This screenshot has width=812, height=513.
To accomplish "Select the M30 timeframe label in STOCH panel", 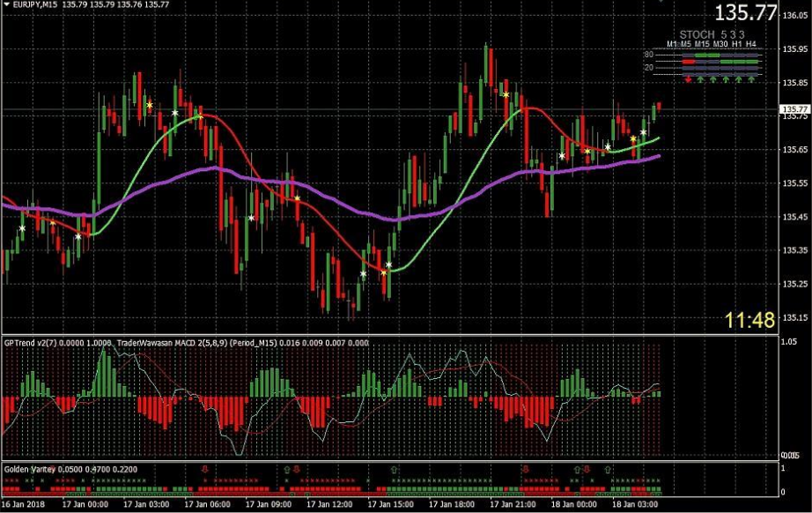I will (720, 44).
